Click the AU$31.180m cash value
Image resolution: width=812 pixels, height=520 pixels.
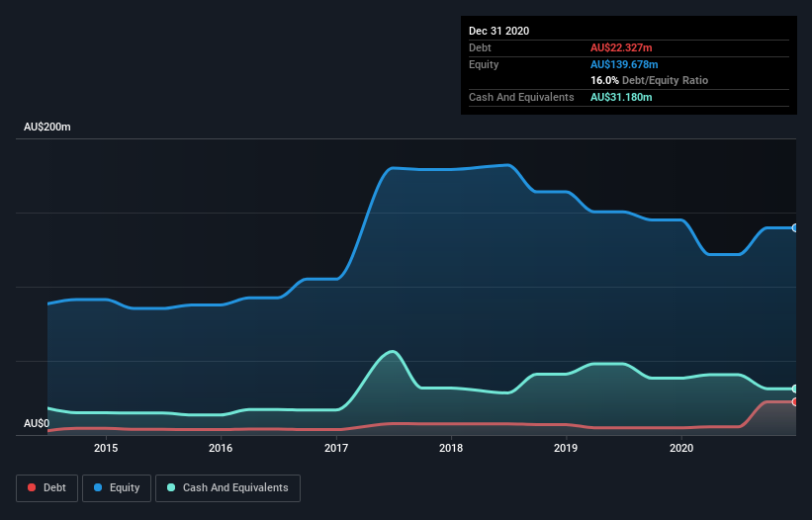tap(621, 97)
